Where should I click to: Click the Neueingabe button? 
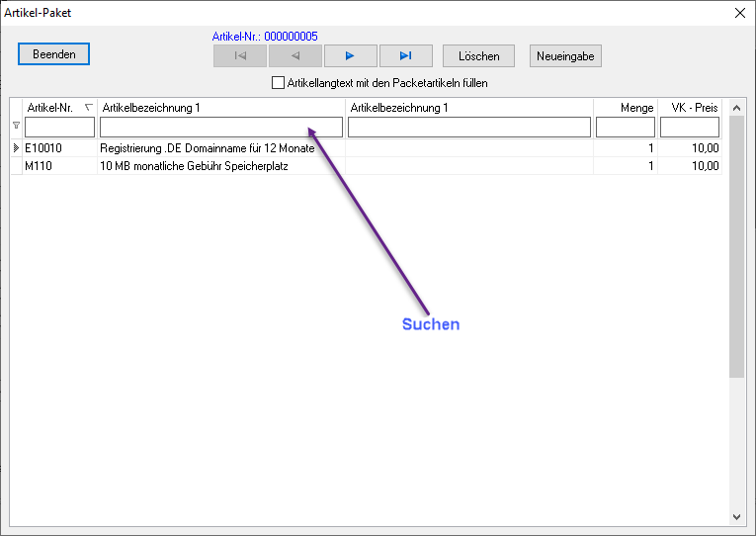tap(565, 56)
